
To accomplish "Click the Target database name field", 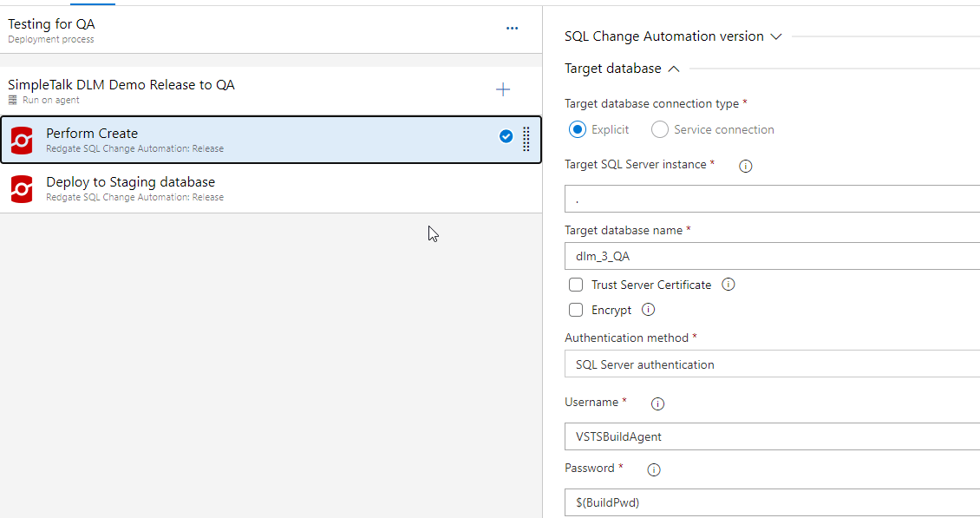I will [x=772, y=256].
